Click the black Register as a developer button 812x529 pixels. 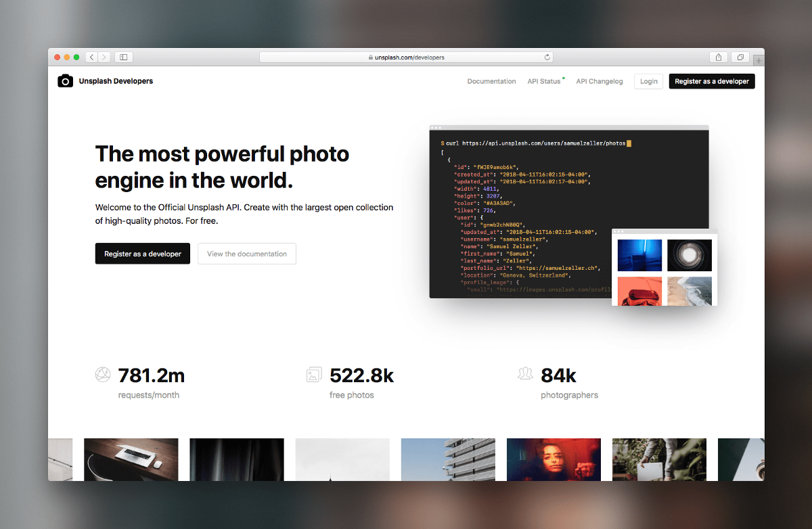pyautogui.click(x=143, y=253)
